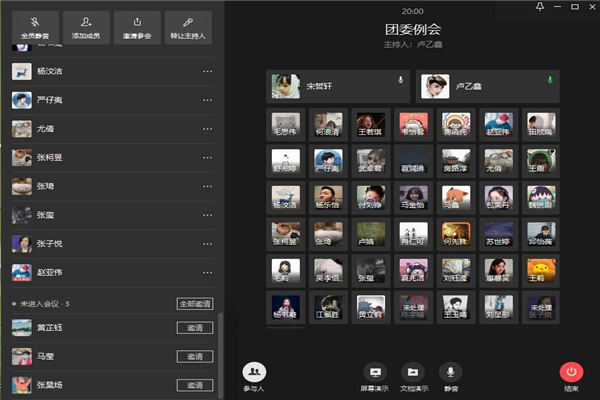
Task: Open more options for 杨汶洁
Action: 208,72
